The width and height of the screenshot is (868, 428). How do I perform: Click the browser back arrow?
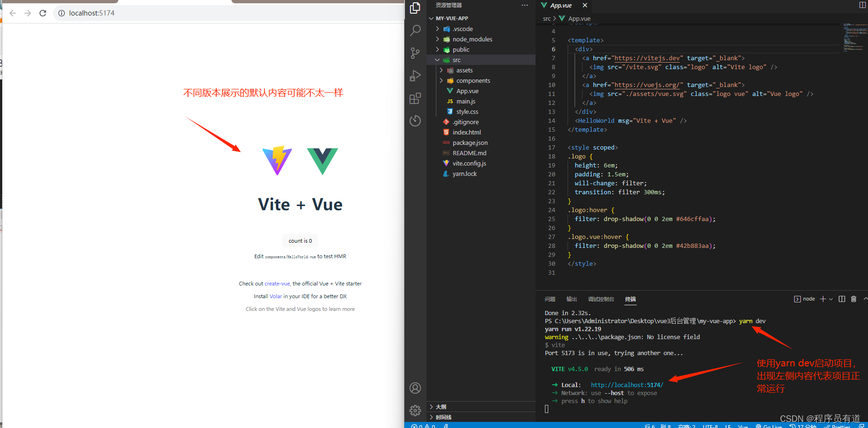tap(13, 13)
